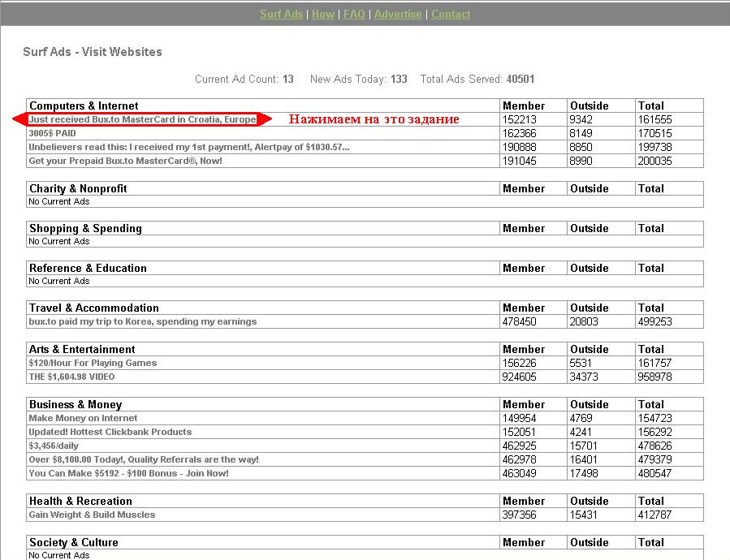The height and width of the screenshot is (560, 730).
Task: Click member count 924605 for video ad
Action: click(x=520, y=377)
